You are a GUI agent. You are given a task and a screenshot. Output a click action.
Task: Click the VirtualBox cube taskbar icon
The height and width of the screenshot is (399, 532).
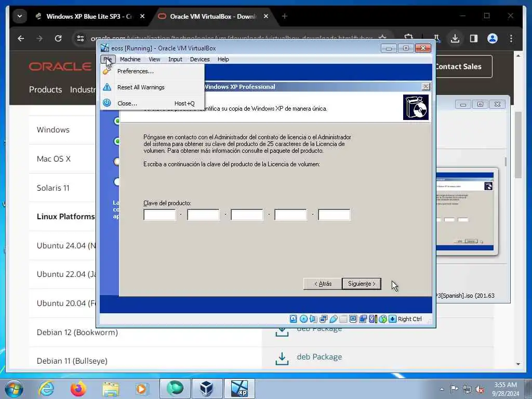click(x=207, y=389)
